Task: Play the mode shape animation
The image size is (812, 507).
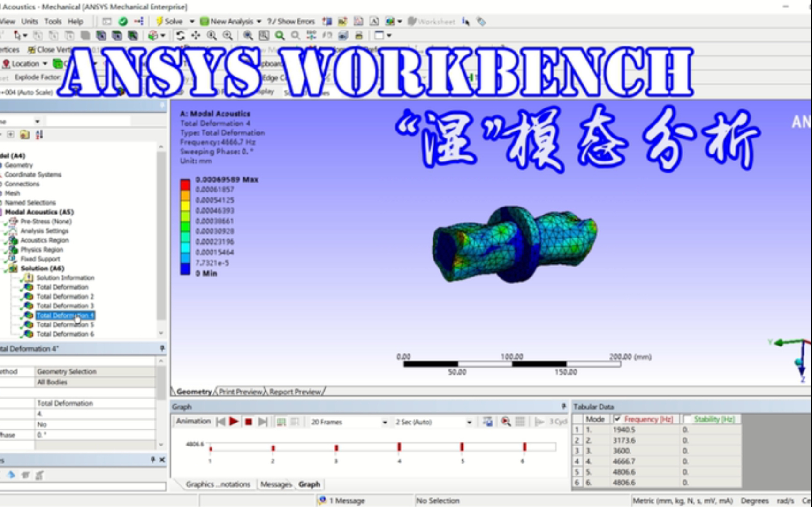Action: [234, 422]
